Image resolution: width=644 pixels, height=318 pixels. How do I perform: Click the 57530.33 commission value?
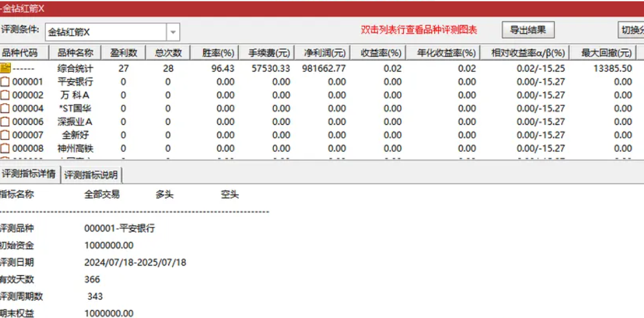271,69
